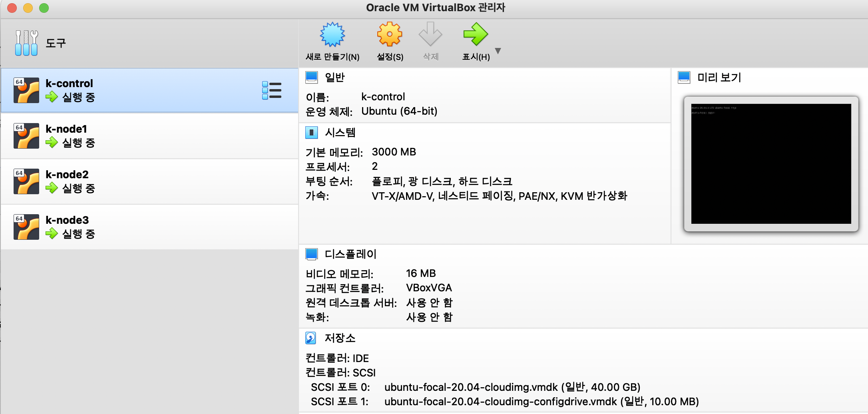Click the Preview (미리 보기) header
The image size is (868, 414).
click(719, 77)
